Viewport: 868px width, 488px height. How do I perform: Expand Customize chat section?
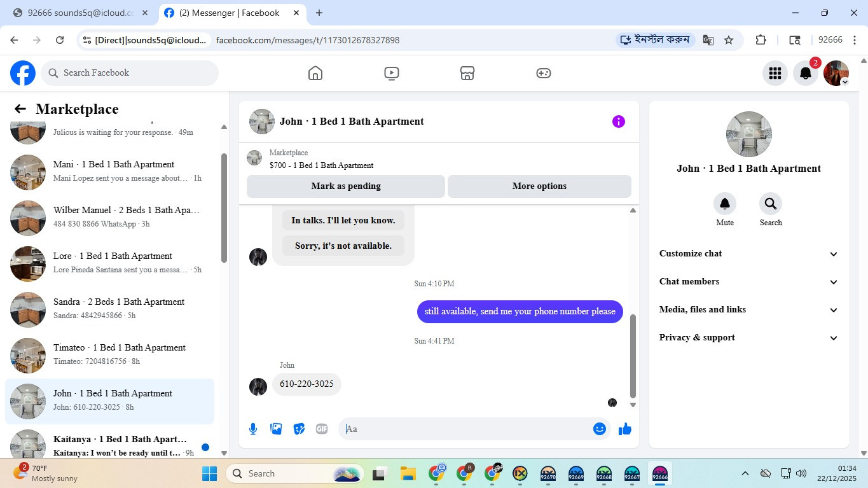[x=748, y=253]
